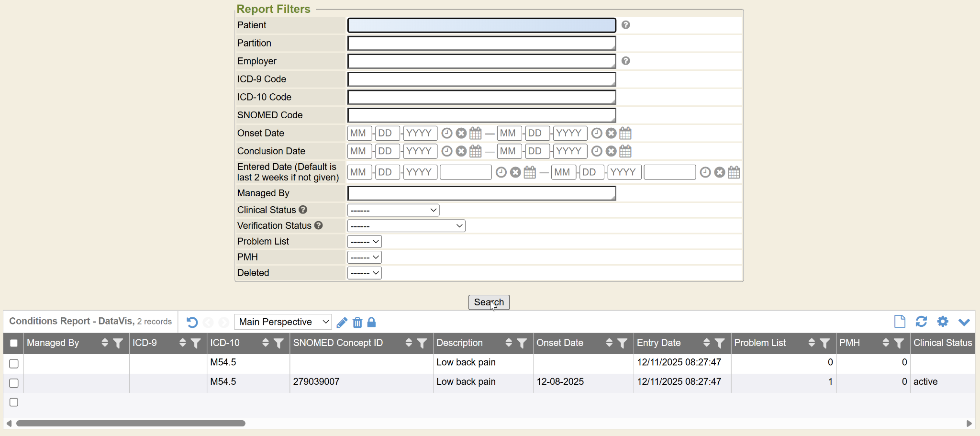The image size is (980, 436).
Task: Open grid settings gear icon
Action: click(x=942, y=322)
